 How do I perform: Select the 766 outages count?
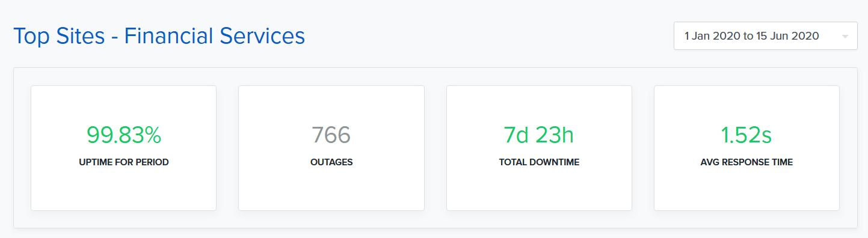[x=331, y=135]
